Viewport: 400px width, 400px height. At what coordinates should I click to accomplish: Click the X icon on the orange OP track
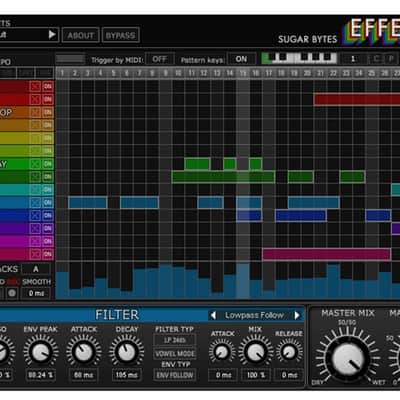(35, 112)
